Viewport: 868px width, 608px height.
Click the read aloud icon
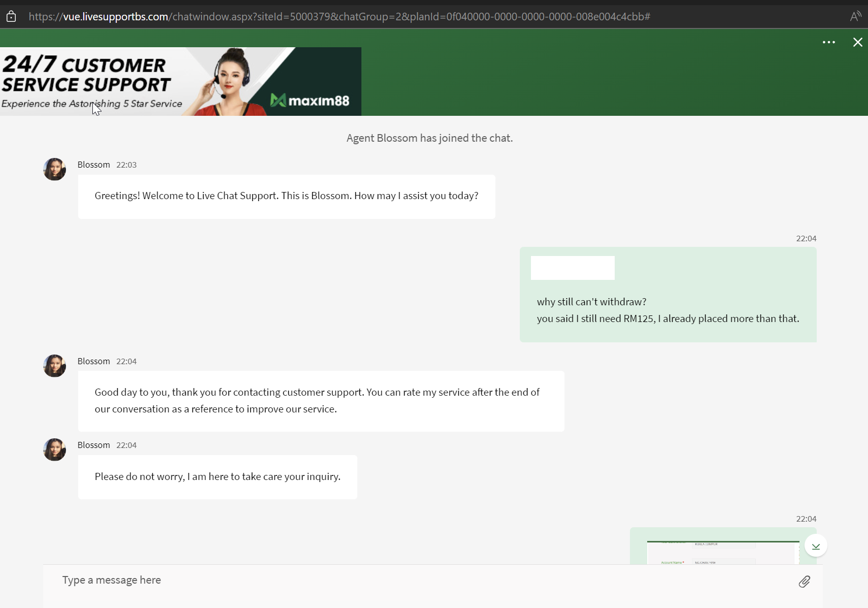855,17
